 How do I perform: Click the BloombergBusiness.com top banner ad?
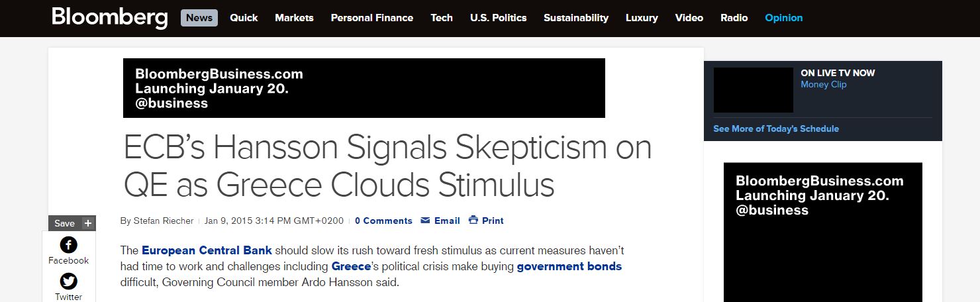(364, 88)
